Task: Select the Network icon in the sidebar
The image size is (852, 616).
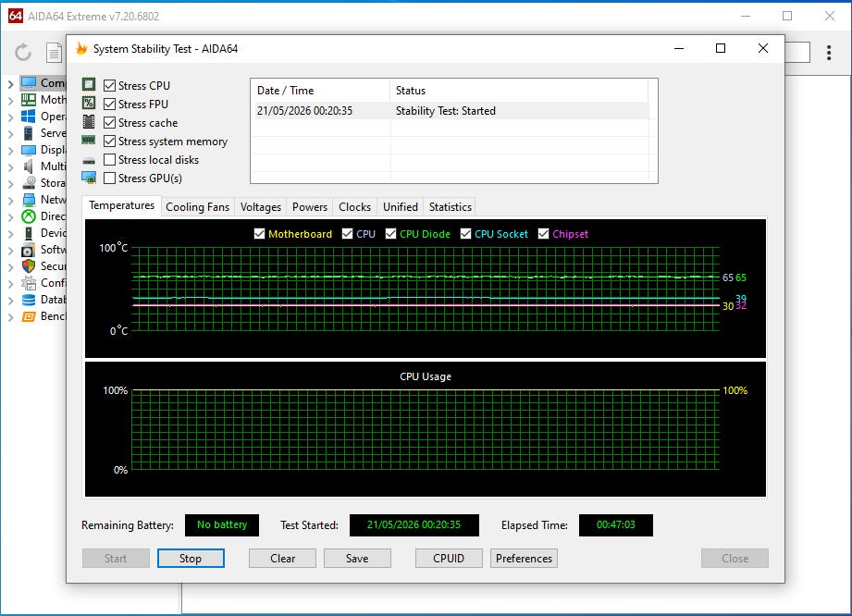Action: coord(29,200)
